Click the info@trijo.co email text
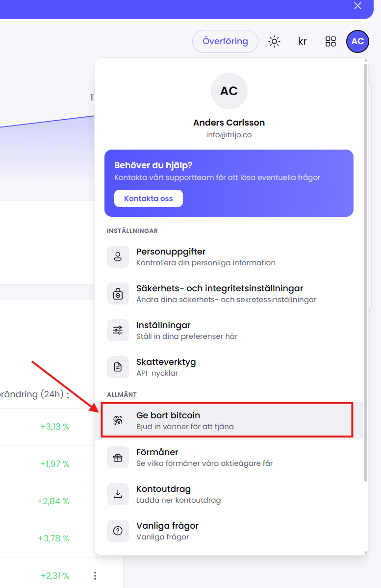Screen dimensions: 381x588 pos(229,135)
